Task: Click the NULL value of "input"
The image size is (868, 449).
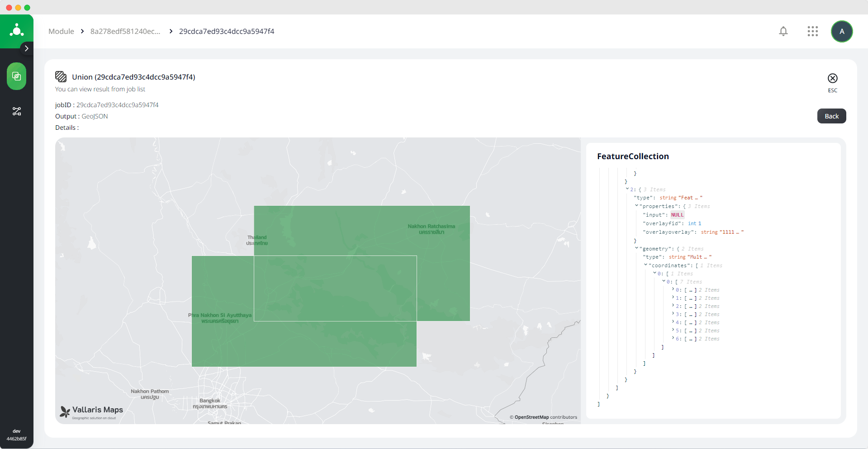Action: point(677,215)
